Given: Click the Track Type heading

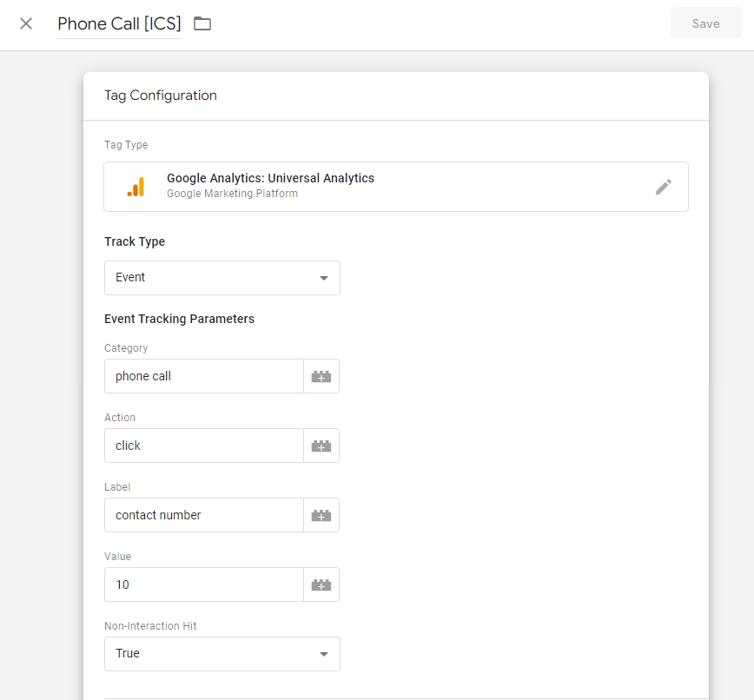Looking at the screenshot, I should tap(135, 241).
